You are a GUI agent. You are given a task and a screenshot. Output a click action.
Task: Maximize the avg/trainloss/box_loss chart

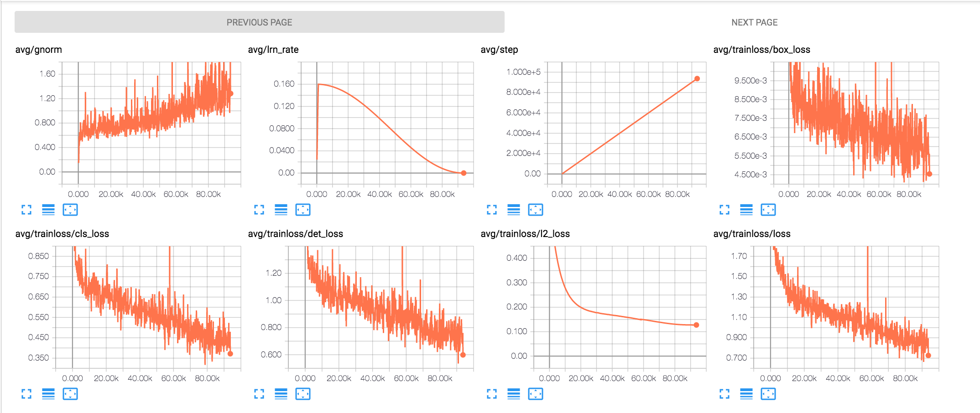(x=724, y=210)
